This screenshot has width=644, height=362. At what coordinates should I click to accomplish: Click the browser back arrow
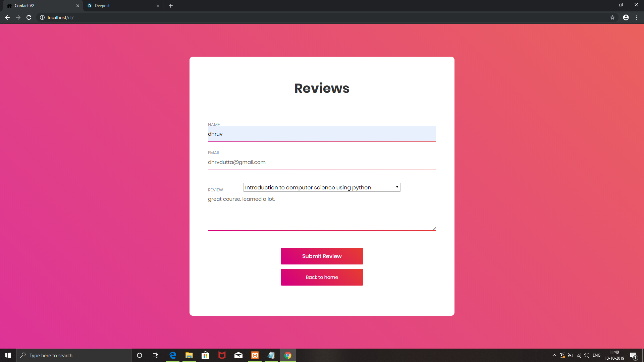point(7,17)
